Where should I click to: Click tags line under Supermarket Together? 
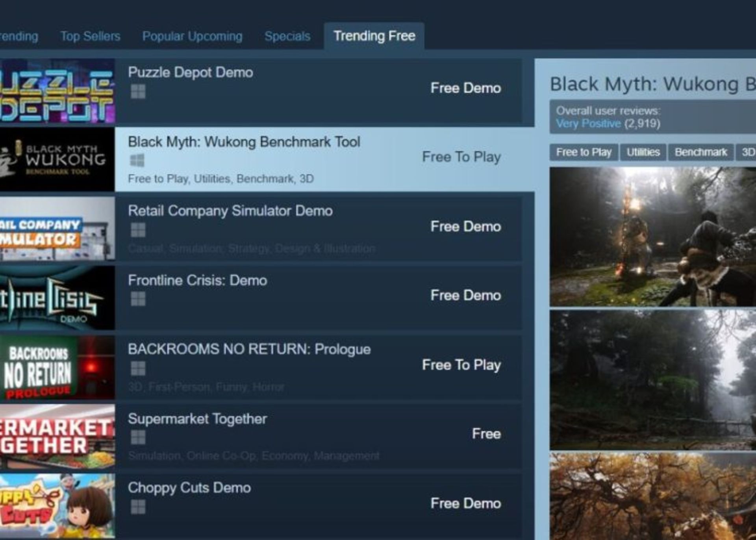254,456
